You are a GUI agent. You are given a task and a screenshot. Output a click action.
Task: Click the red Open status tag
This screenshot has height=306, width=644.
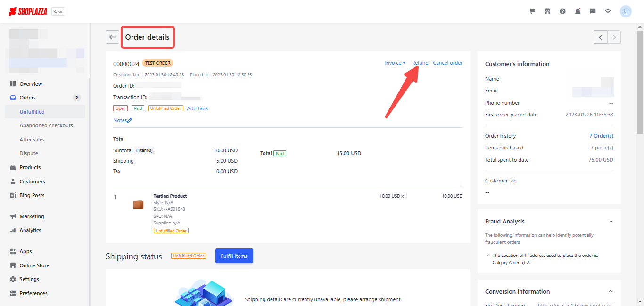[120, 108]
